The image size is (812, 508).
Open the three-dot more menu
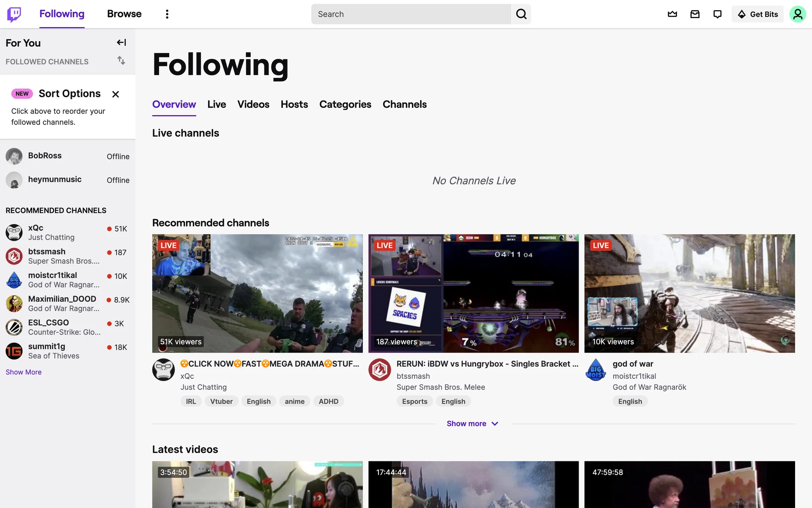pyautogui.click(x=167, y=14)
